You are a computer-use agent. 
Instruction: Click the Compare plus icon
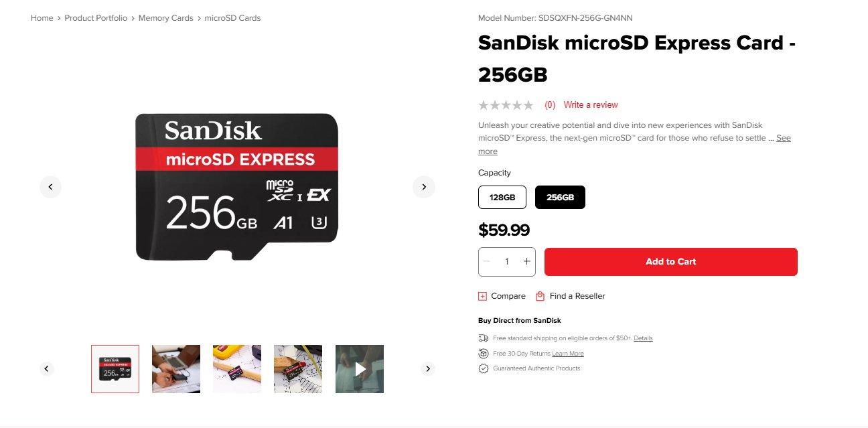(x=482, y=296)
